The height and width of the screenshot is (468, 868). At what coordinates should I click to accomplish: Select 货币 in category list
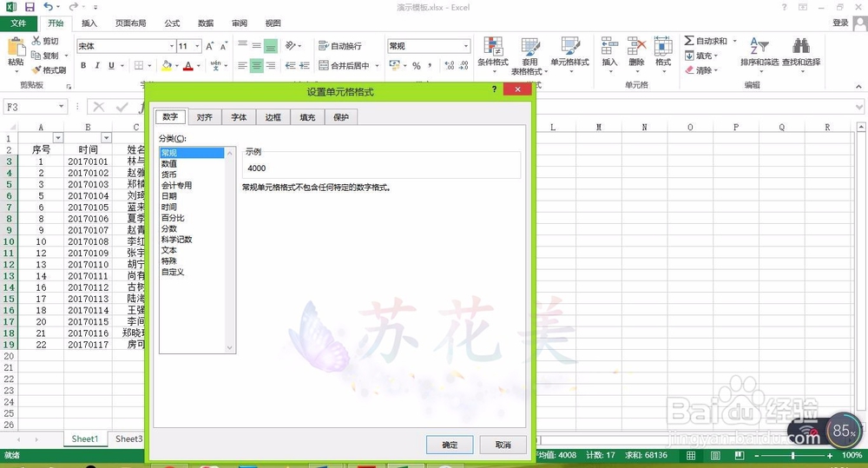pyautogui.click(x=192, y=175)
